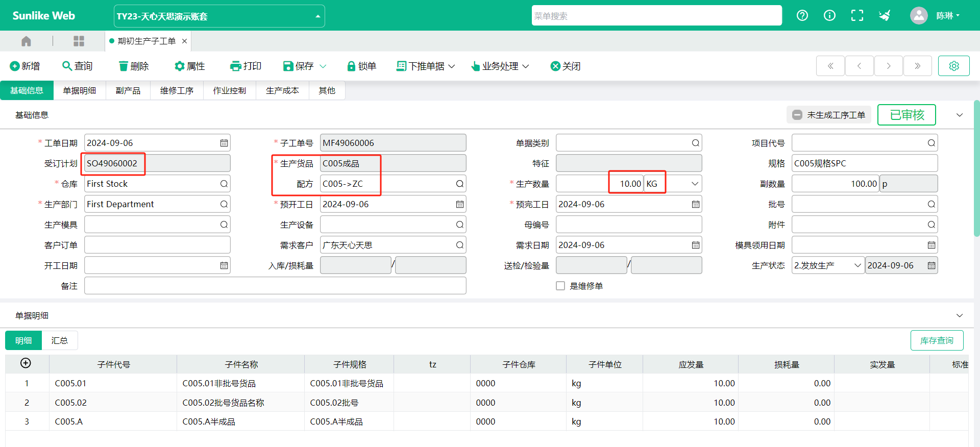Open the grid apps menu icon
This screenshot has width=980, height=447.
(x=79, y=41)
